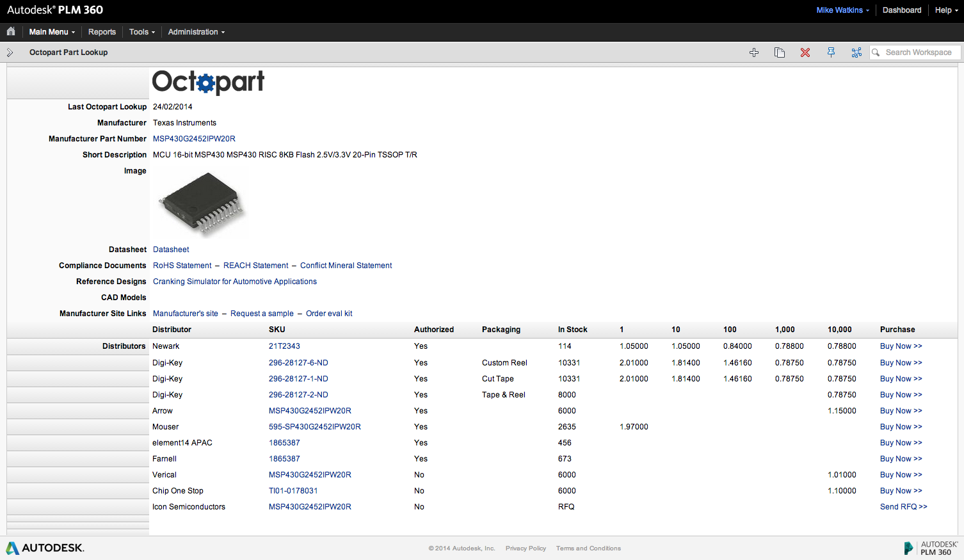Viewport: 964px width, 560px height.
Task: Visit the Manufacturer's site link
Action: click(186, 314)
